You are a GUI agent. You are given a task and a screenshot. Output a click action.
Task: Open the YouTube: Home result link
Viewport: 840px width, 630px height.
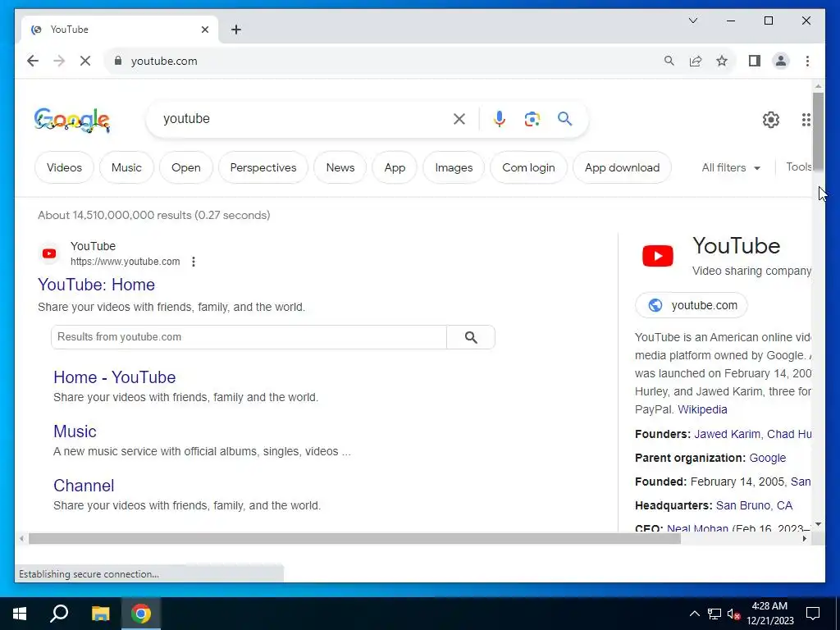[97, 285]
